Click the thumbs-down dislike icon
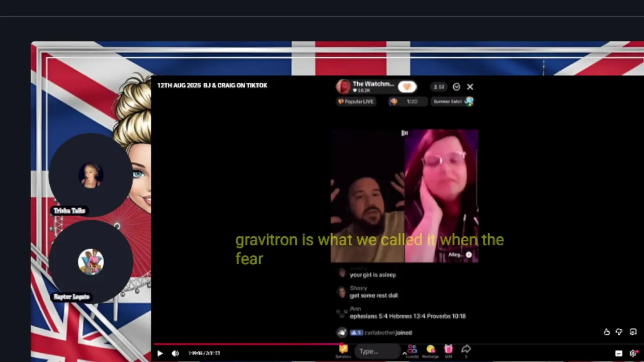 [x=619, y=332]
